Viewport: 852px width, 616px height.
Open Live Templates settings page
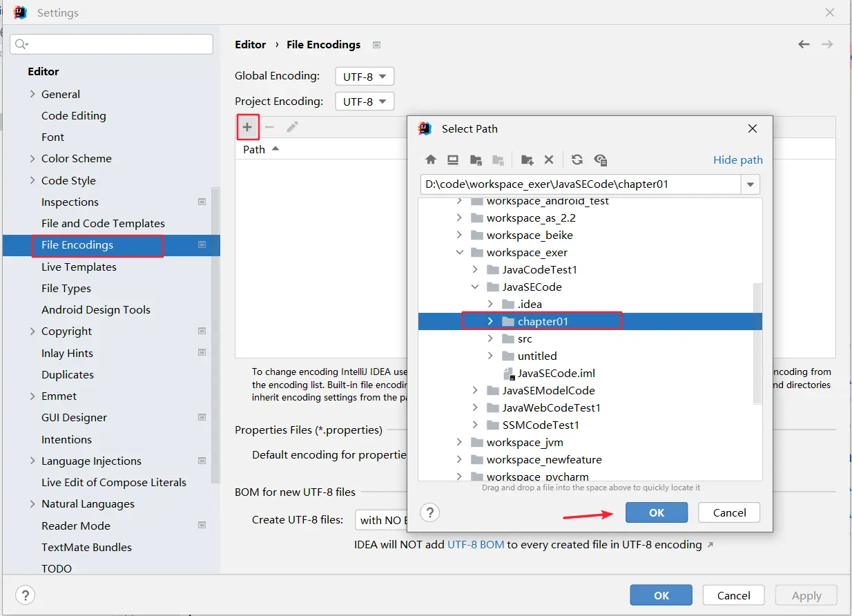tap(79, 267)
